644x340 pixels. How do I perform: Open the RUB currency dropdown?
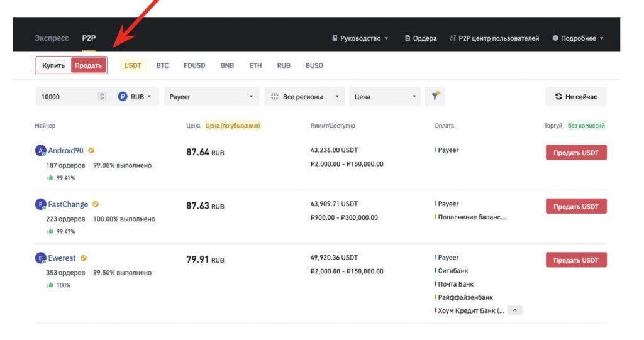(x=135, y=97)
